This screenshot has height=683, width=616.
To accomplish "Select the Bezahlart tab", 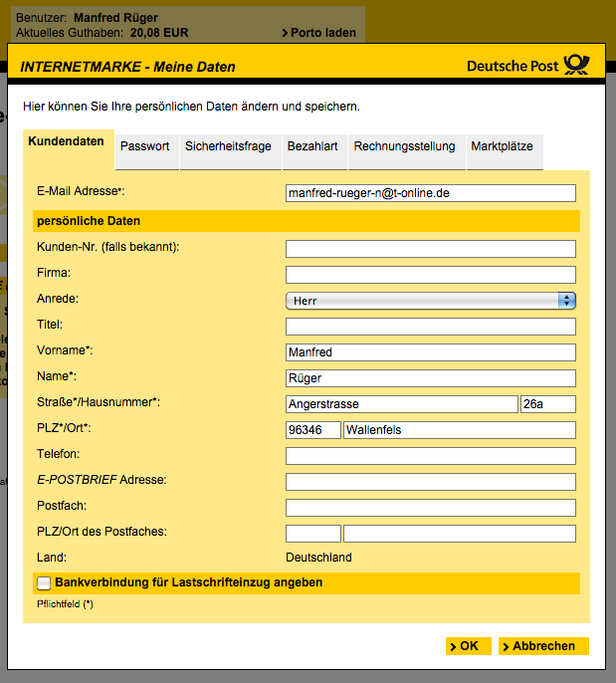I will tap(312, 146).
